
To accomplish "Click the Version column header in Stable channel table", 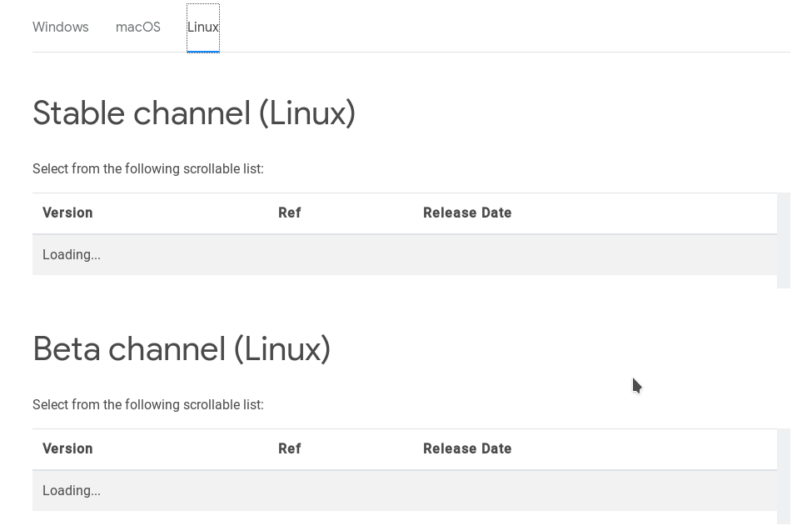I will 67,213.
